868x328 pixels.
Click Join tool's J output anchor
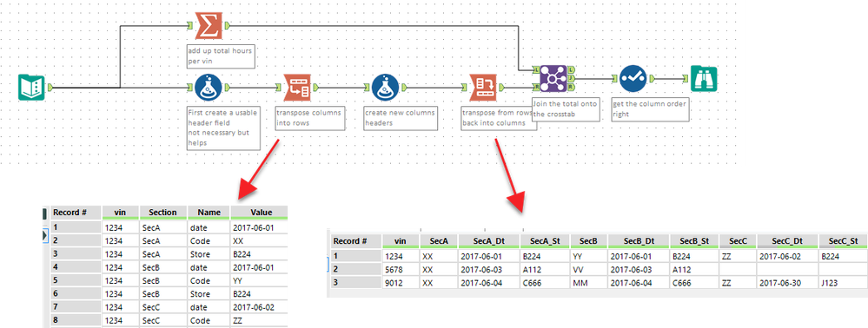click(571, 79)
